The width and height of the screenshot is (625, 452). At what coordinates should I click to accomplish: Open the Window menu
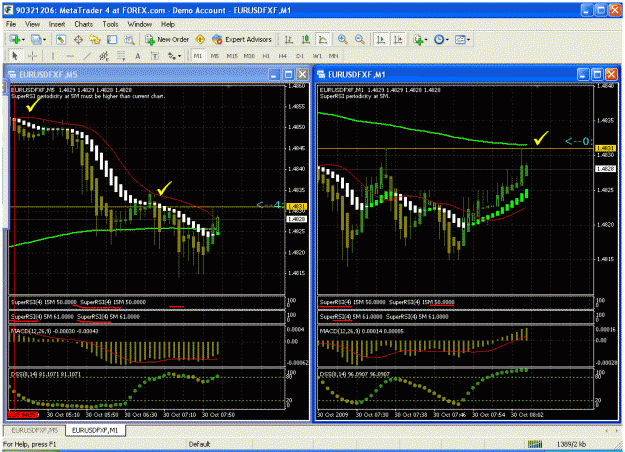pos(140,24)
